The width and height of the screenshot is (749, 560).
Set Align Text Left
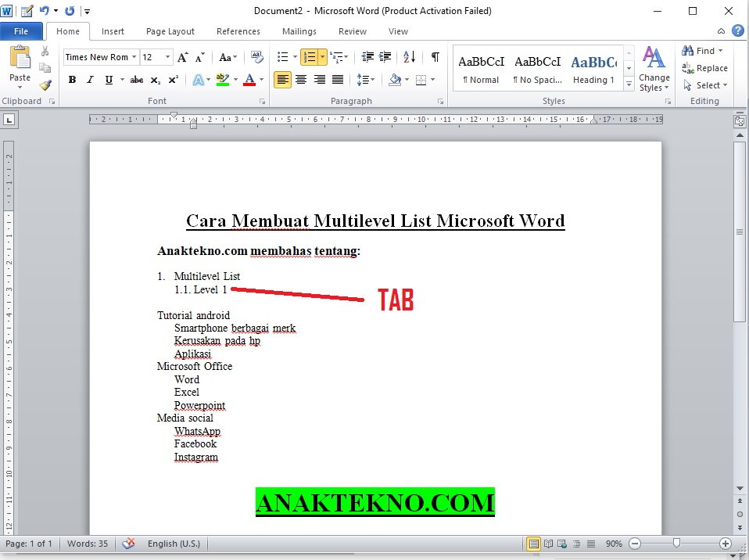pyautogui.click(x=282, y=80)
